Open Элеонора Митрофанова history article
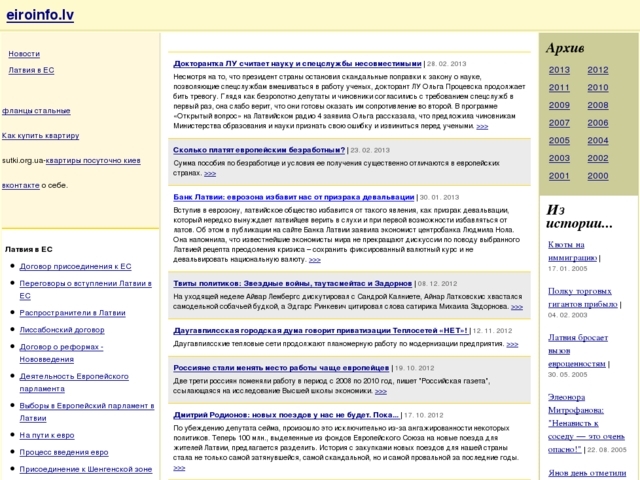Viewport: 640px width, 480px height. [586, 423]
